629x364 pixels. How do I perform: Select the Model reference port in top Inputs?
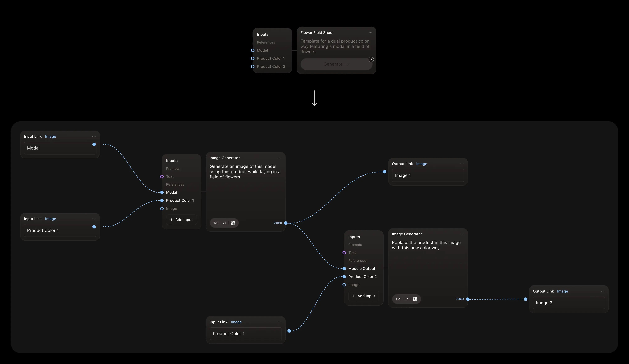click(253, 50)
